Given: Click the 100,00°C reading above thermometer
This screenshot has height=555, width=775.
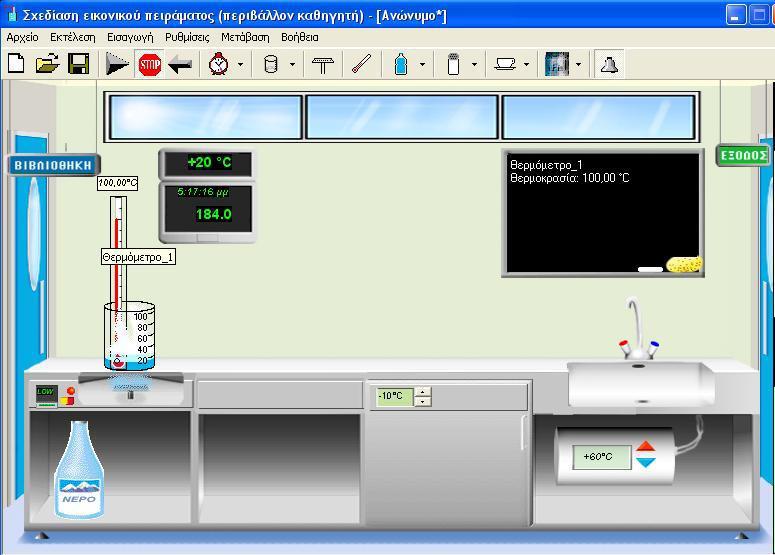Looking at the screenshot, I should (118, 183).
